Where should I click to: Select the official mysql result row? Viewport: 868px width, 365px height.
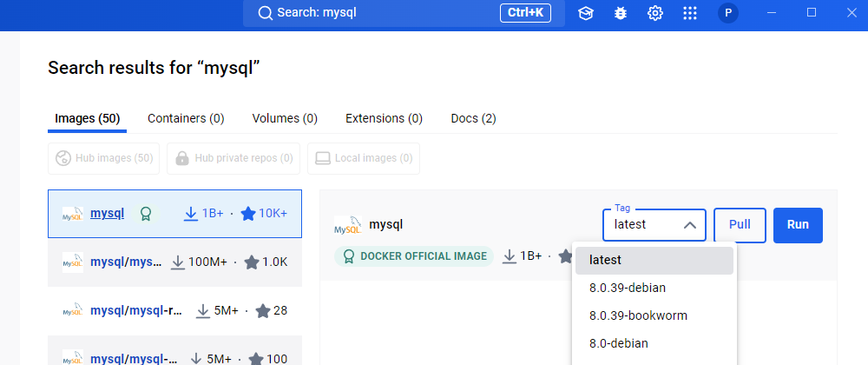[x=175, y=214]
